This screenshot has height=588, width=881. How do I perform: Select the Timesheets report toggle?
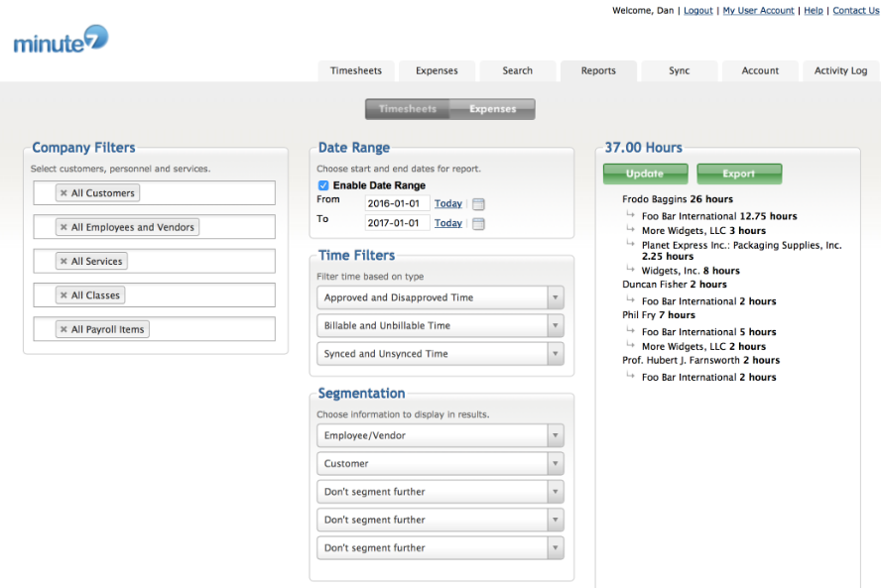[407, 109]
